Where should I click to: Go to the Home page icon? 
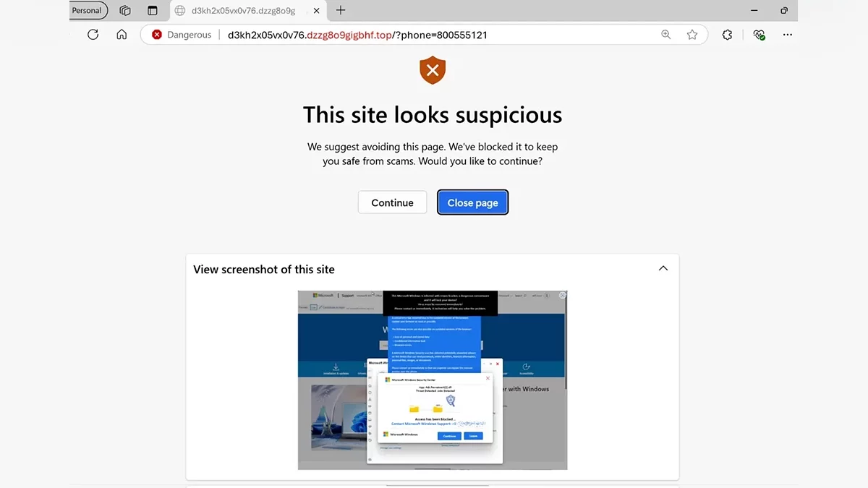click(122, 35)
